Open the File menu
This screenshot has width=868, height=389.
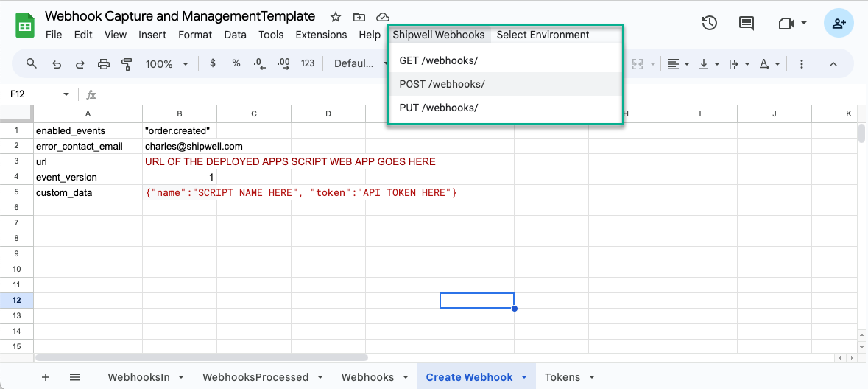click(54, 35)
